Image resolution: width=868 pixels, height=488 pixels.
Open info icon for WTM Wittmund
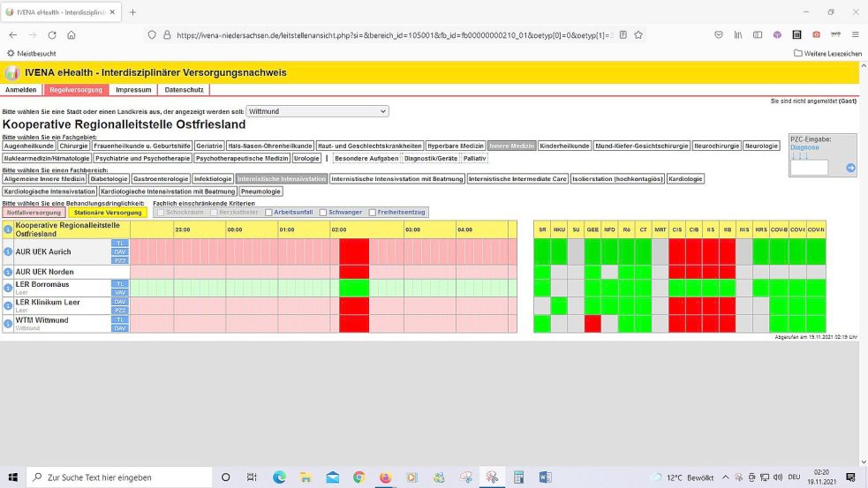click(8, 324)
